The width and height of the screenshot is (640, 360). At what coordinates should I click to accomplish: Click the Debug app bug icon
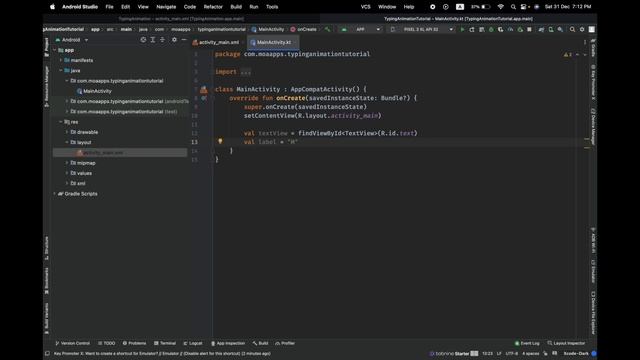[x=491, y=29]
